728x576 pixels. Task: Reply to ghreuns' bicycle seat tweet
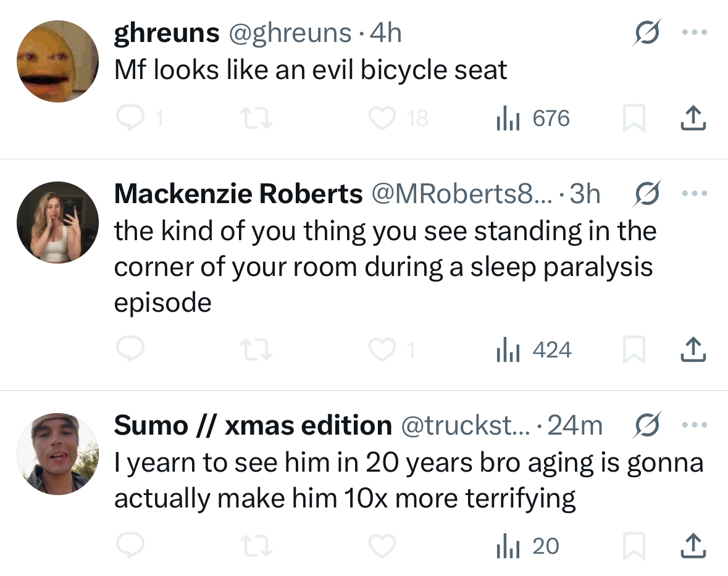(x=130, y=119)
